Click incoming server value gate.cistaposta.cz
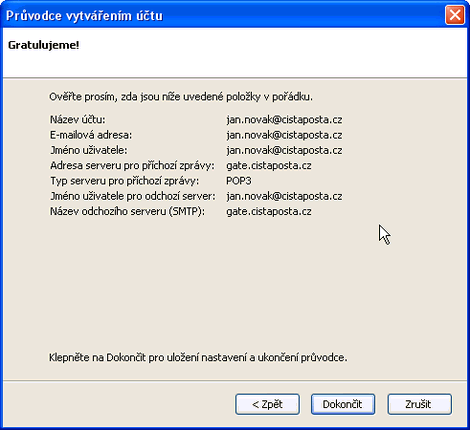Screen dimensions: 470x430 coord(269,166)
